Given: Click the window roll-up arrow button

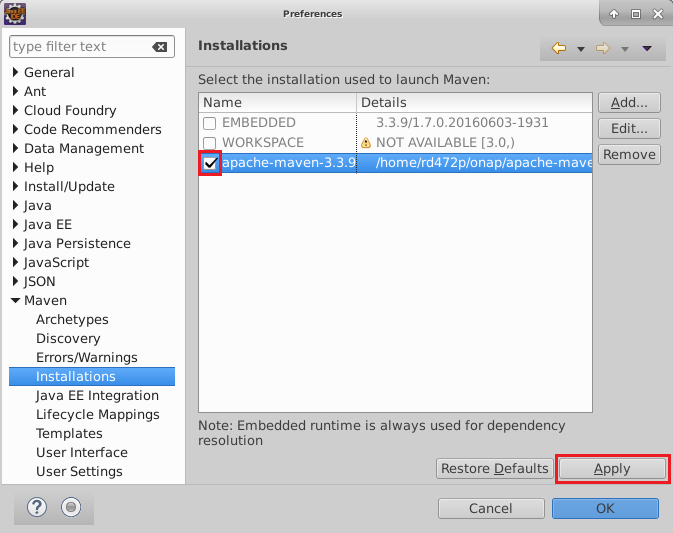Looking at the screenshot, I should tap(614, 14).
